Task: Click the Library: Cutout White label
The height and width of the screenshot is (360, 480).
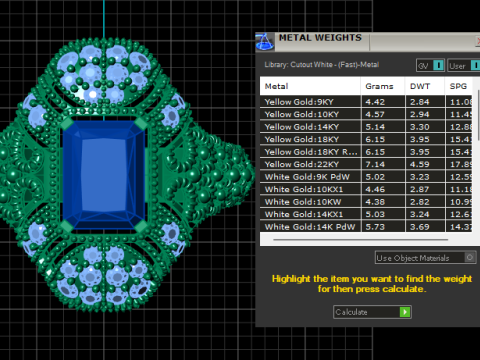Action: tap(322, 65)
